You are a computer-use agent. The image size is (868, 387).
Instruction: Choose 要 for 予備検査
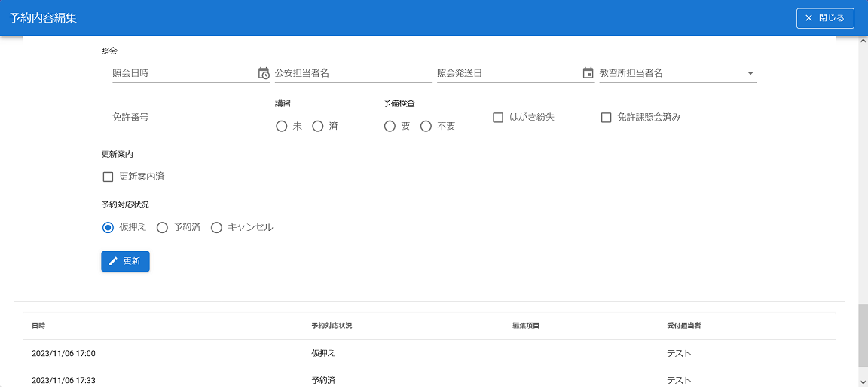pos(390,127)
